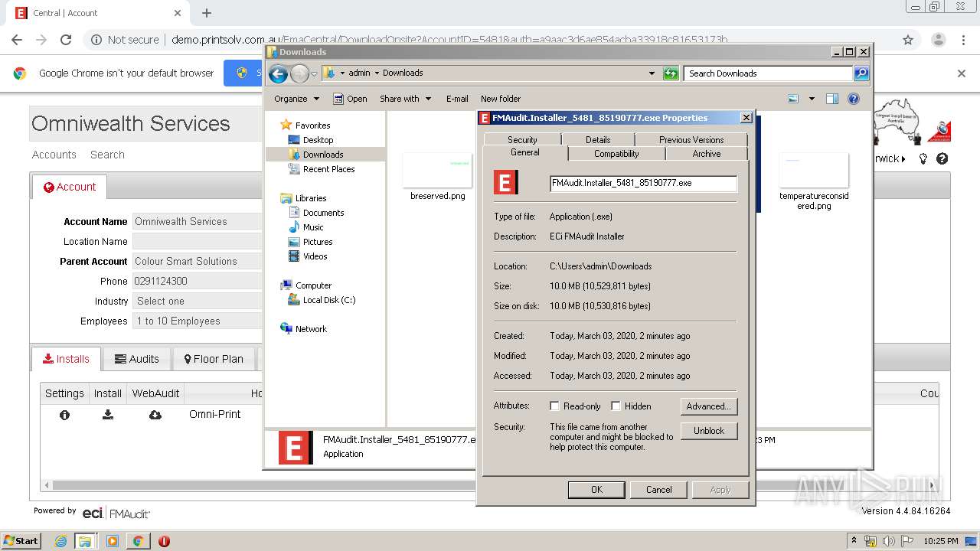
Task: Open Employees 1 to 10 dropdown
Action: pyautogui.click(x=198, y=321)
